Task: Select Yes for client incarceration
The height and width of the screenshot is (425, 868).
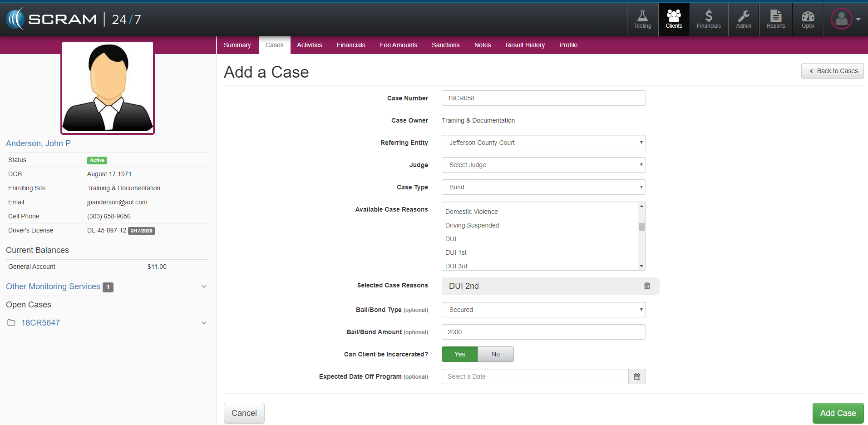Action: (459, 354)
